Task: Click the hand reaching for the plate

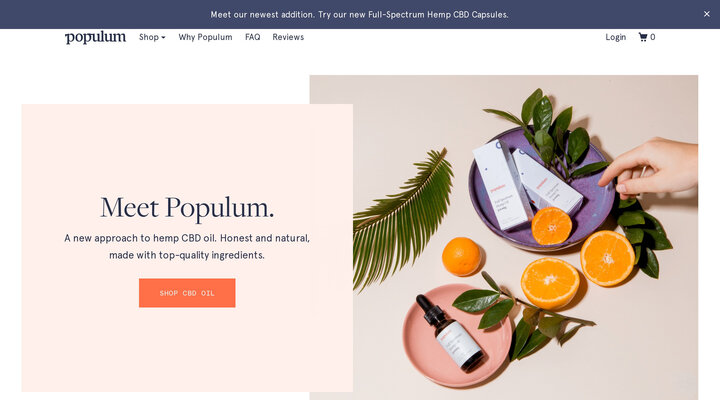Action: click(x=652, y=168)
